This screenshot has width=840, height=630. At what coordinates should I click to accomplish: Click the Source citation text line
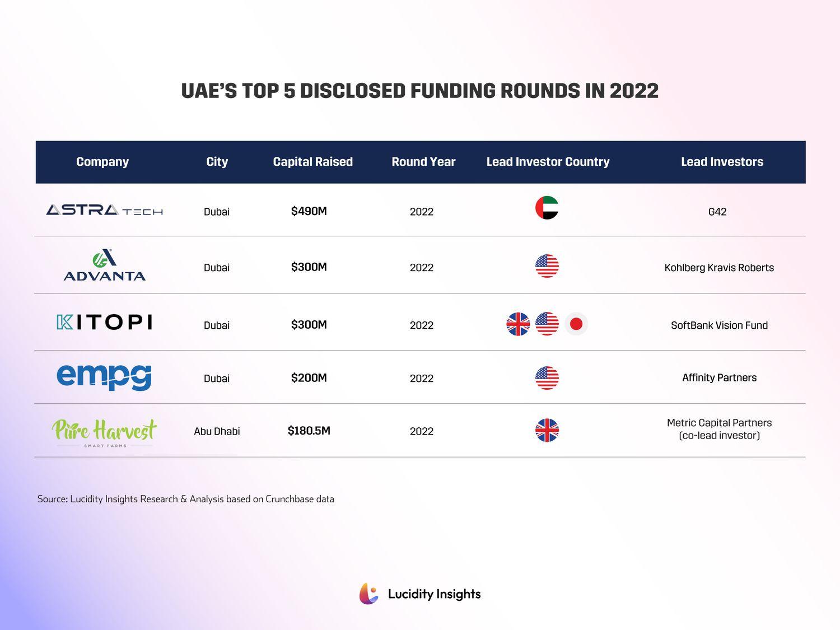[x=185, y=499]
